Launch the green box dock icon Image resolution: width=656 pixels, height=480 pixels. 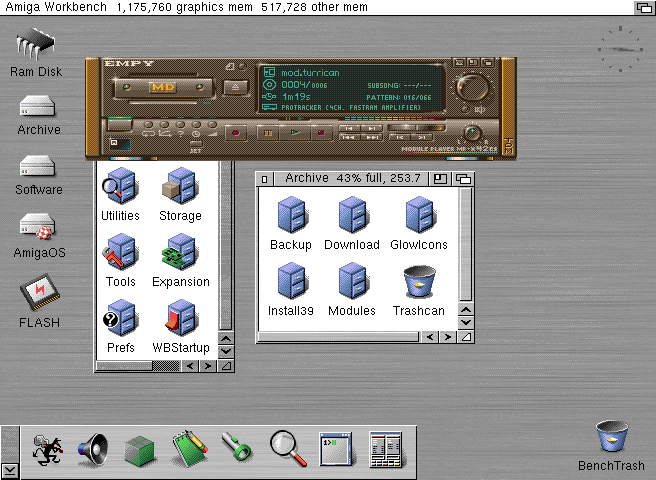(x=140, y=451)
